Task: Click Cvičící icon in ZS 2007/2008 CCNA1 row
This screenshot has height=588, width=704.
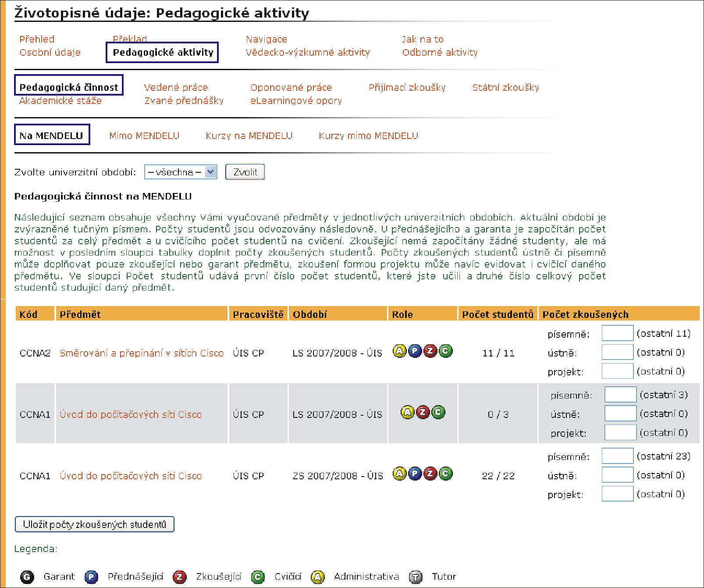Action: (445, 474)
